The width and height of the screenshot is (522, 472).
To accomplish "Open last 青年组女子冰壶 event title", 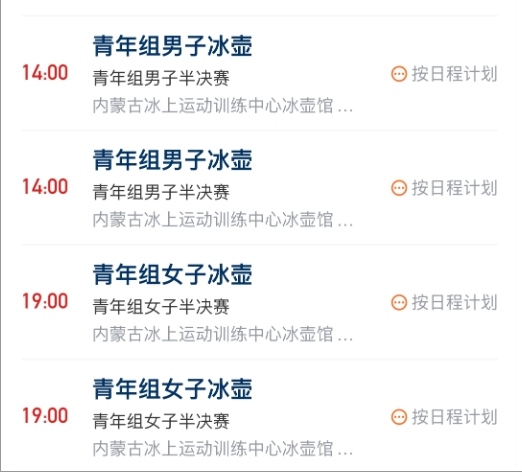I will point(172,389).
